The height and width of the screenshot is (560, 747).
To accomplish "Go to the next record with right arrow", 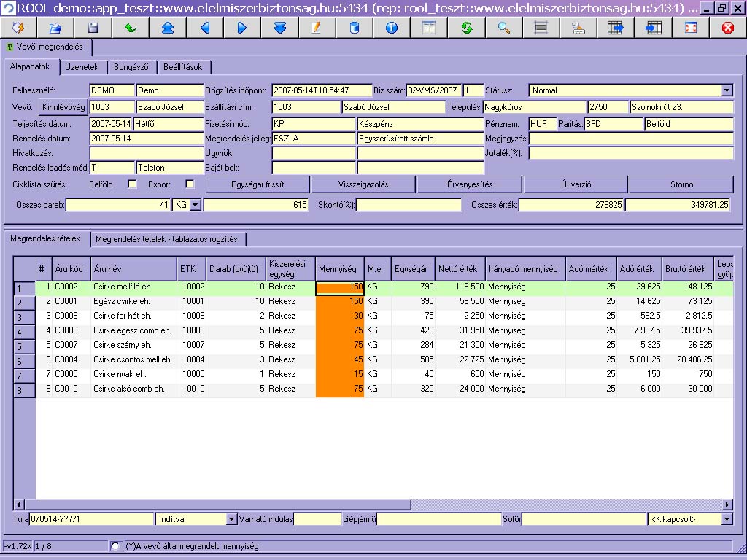I will click(242, 28).
